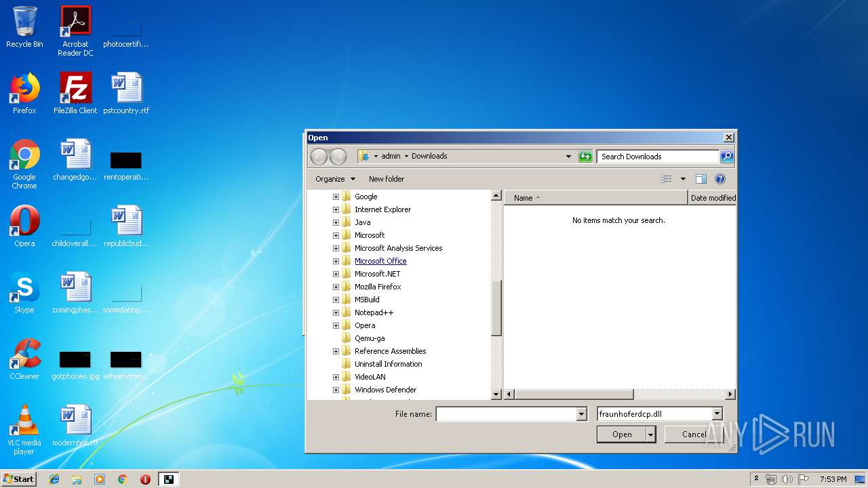This screenshot has width=868, height=488.
Task: Expand the Java folder node
Action: (x=336, y=222)
